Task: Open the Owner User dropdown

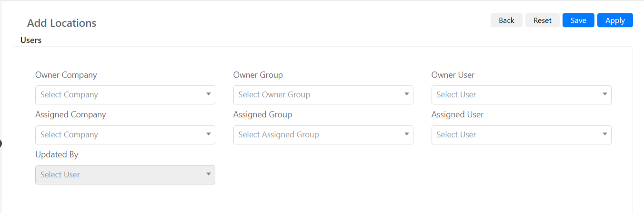Action: pos(522,95)
